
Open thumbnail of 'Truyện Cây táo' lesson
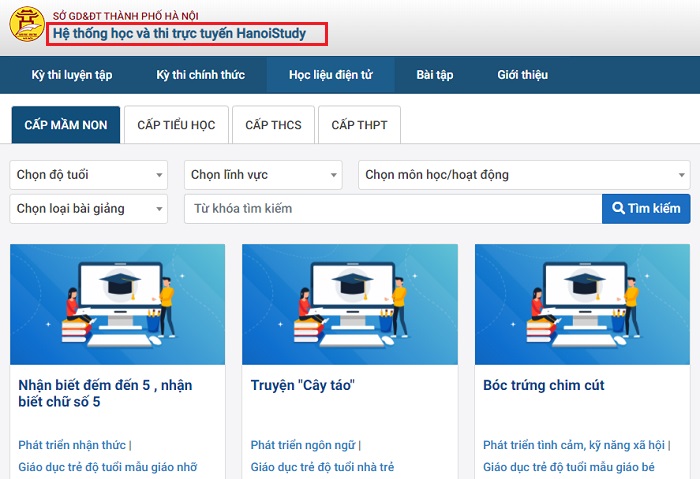pyautogui.click(x=350, y=304)
